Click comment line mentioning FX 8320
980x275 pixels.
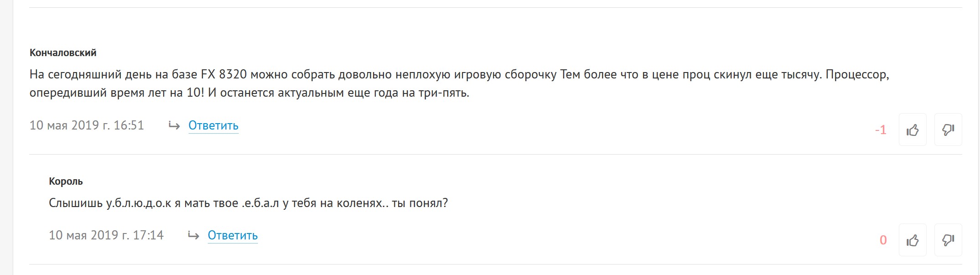(x=459, y=74)
